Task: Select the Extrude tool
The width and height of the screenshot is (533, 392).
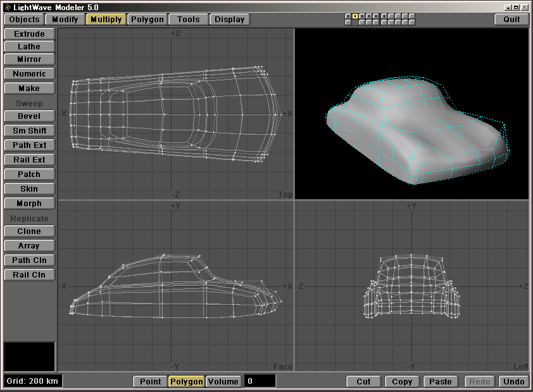Action: 29,34
